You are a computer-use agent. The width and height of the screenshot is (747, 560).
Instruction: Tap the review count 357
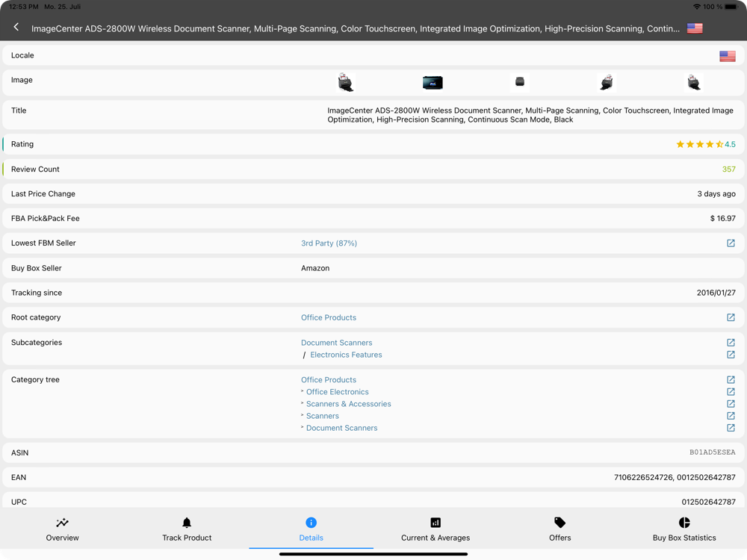[x=728, y=169]
